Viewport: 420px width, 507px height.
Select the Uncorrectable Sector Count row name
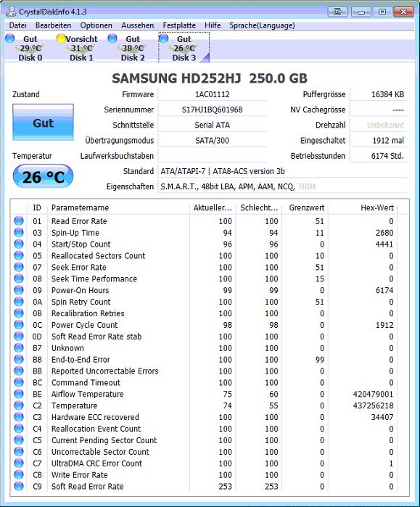click(x=100, y=452)
